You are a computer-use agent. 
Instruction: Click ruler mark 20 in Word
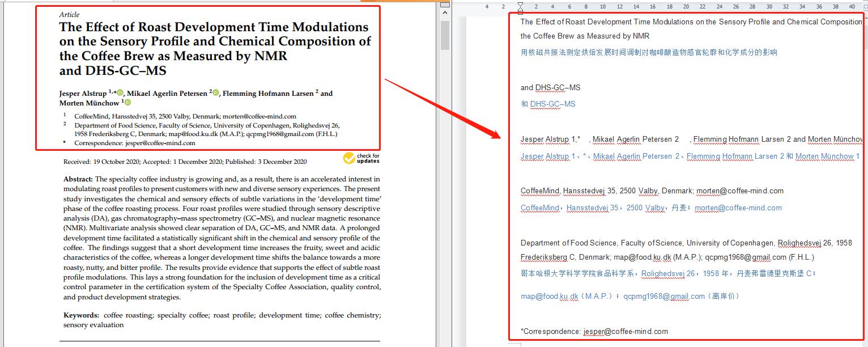(x=686, y=7)
